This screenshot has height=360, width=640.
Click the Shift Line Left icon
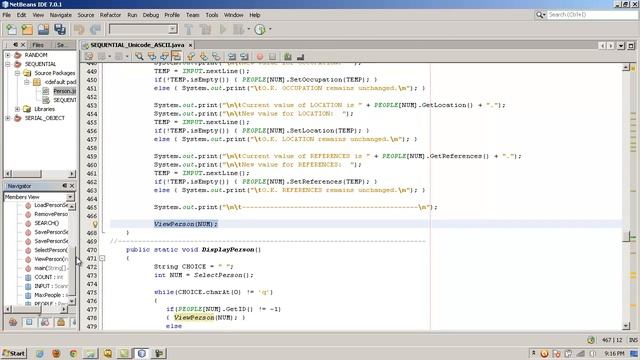click(x=232, y=57)
